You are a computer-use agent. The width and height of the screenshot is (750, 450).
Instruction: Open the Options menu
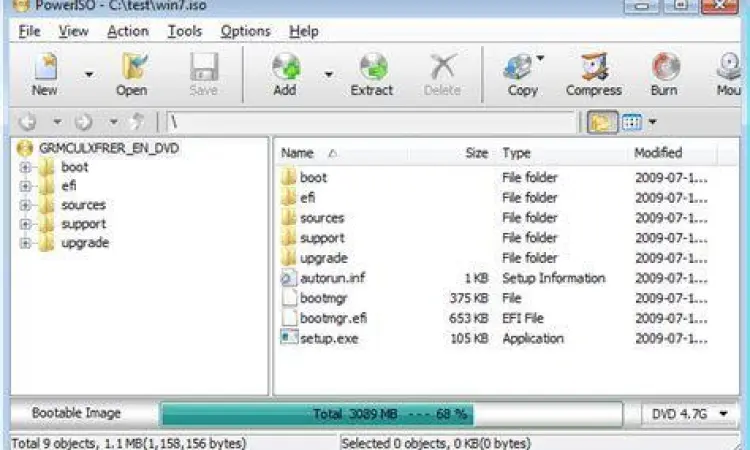(x=245, y=31)
